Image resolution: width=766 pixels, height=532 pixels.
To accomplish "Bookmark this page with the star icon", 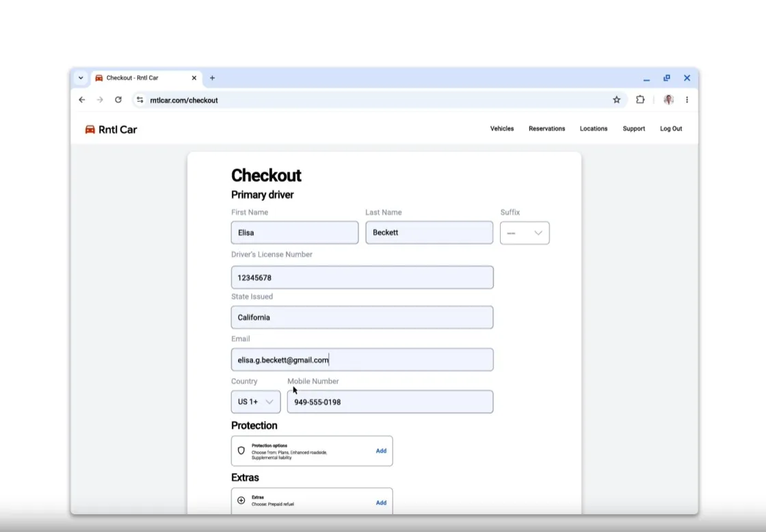I will pos(616,100).
